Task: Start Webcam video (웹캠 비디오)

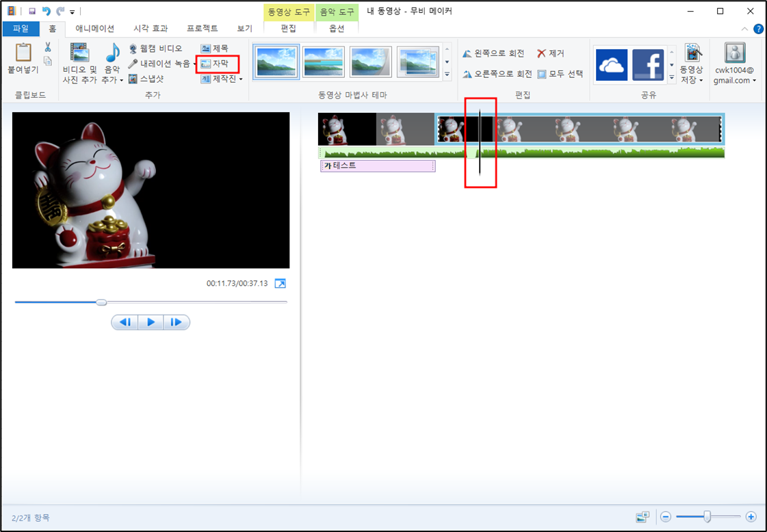Action: pos(155,49)
